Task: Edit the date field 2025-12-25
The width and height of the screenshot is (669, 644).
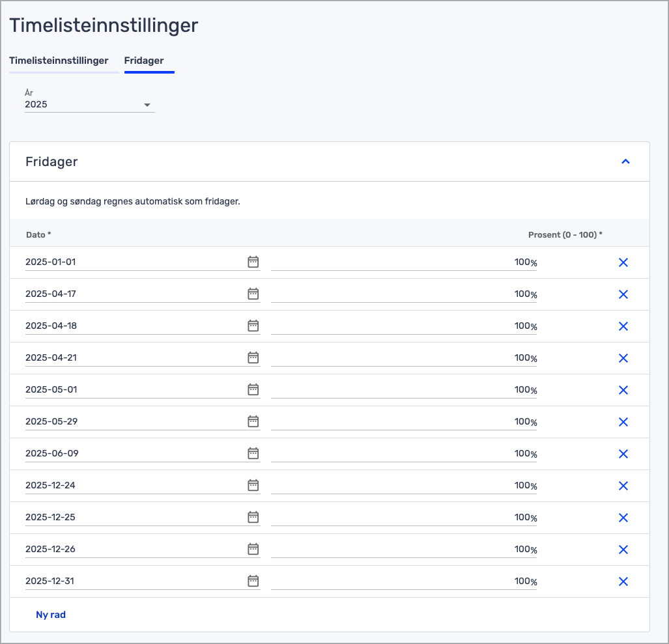Action: pos(130,517)
